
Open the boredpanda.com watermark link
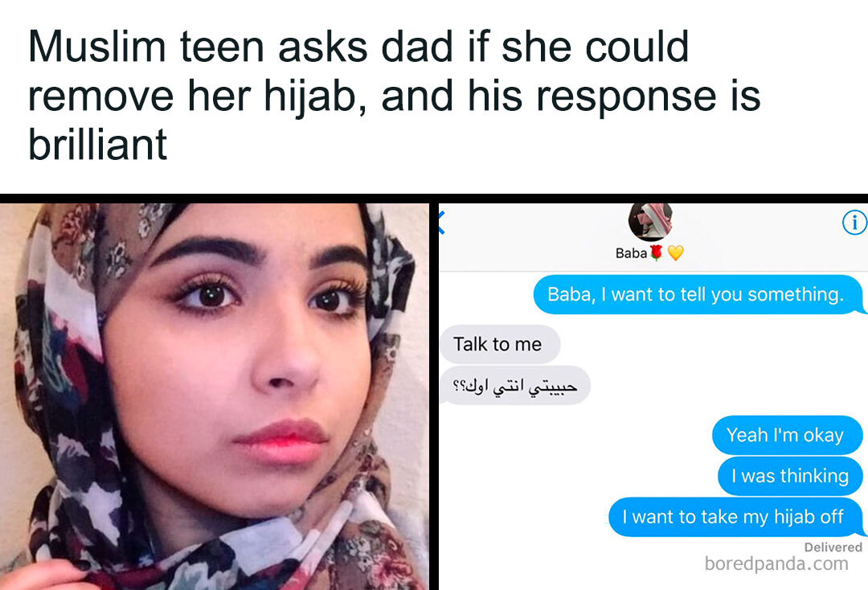click(776, 563)
